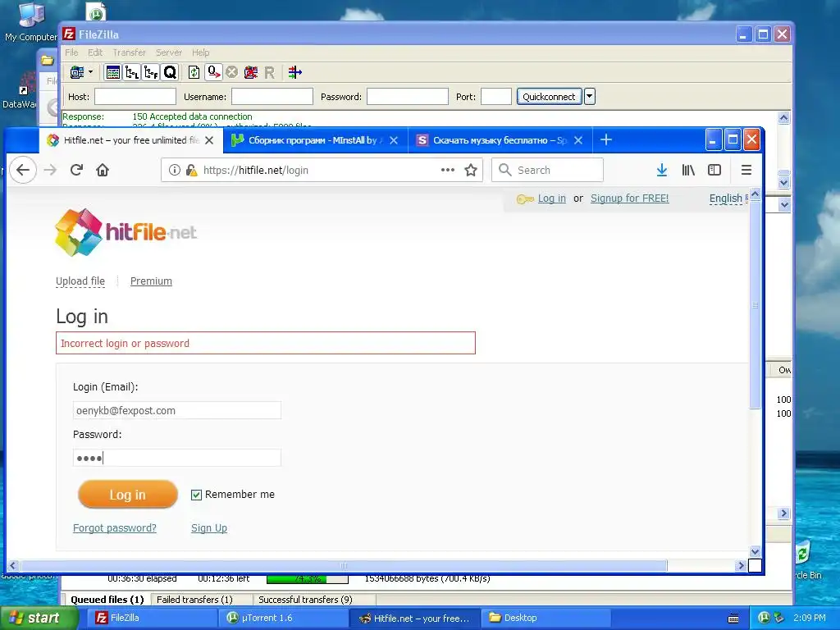Go to browser home page
Screen dimensions: 840x630
tap(103, 170)
